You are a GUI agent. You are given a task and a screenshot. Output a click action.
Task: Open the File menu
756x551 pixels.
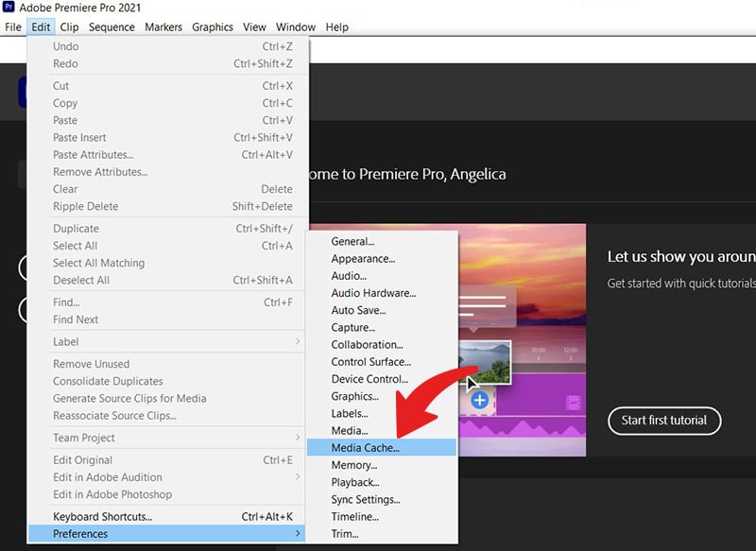13,27
